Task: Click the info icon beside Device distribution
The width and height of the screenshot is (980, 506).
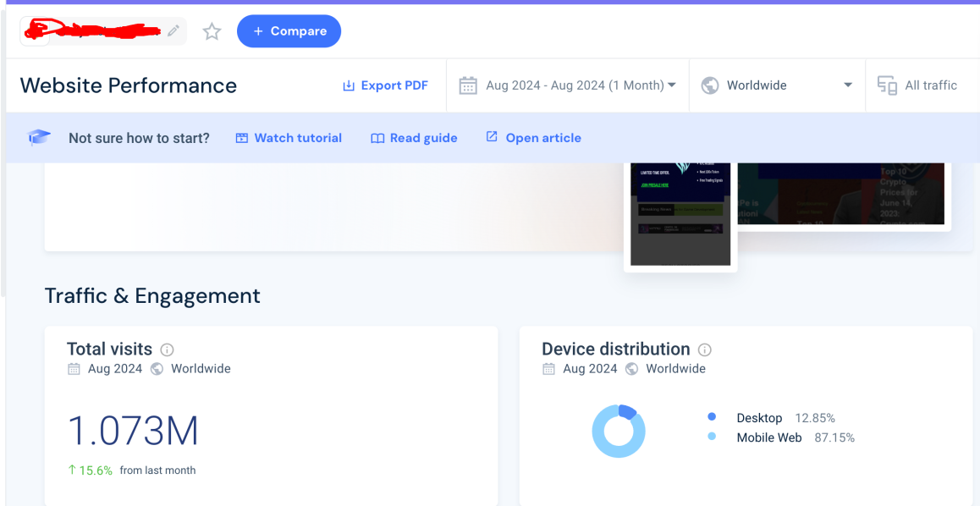Action: tap(704, 349)
